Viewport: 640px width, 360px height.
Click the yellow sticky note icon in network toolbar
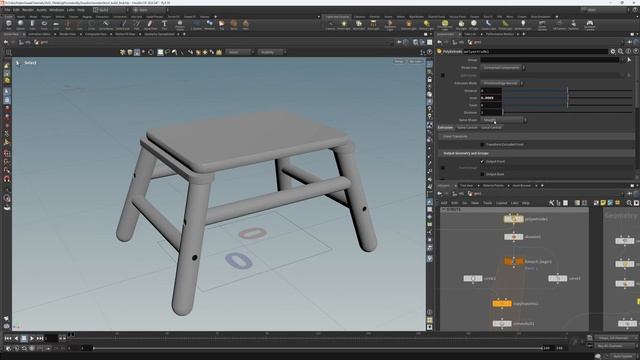coord(603,203)
